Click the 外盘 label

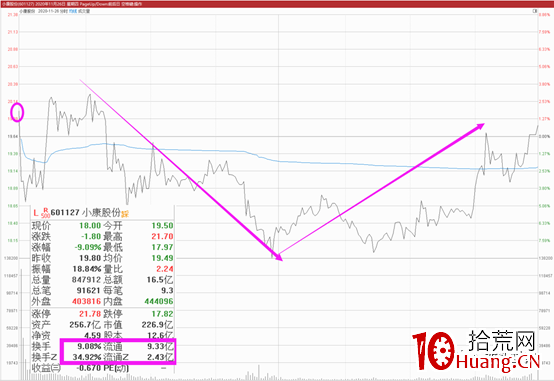[x=41, y=301]
